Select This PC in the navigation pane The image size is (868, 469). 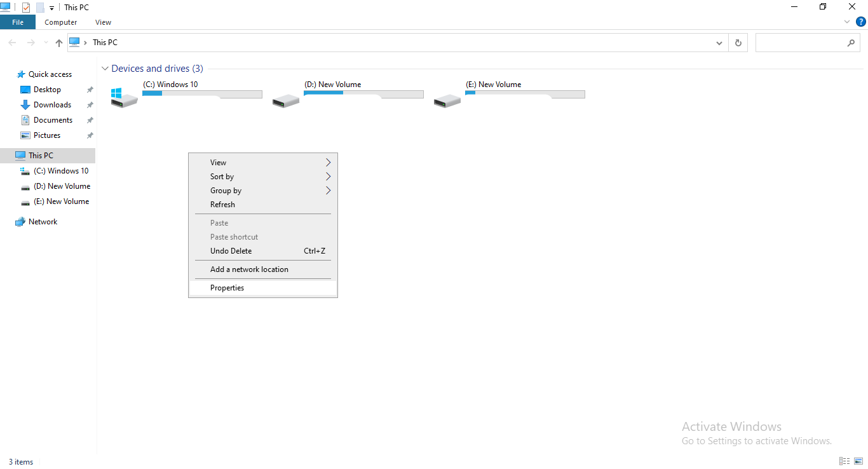[x=48, y=156]
